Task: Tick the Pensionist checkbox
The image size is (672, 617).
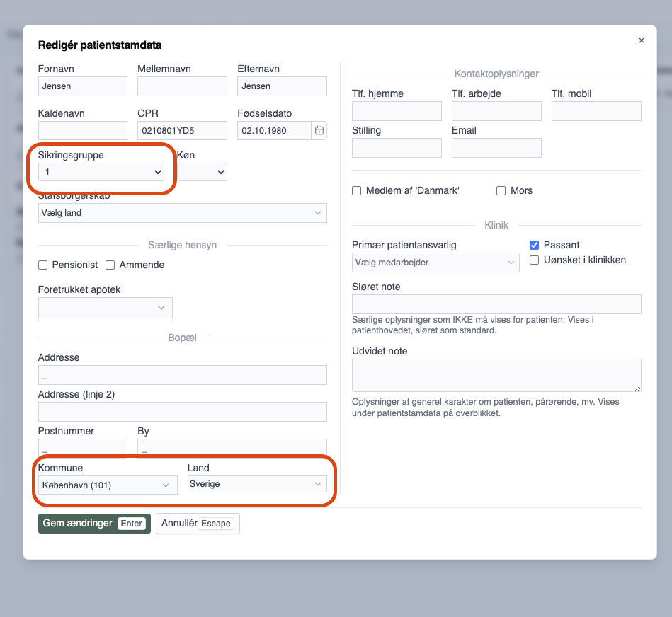Action: pos(43,265)
